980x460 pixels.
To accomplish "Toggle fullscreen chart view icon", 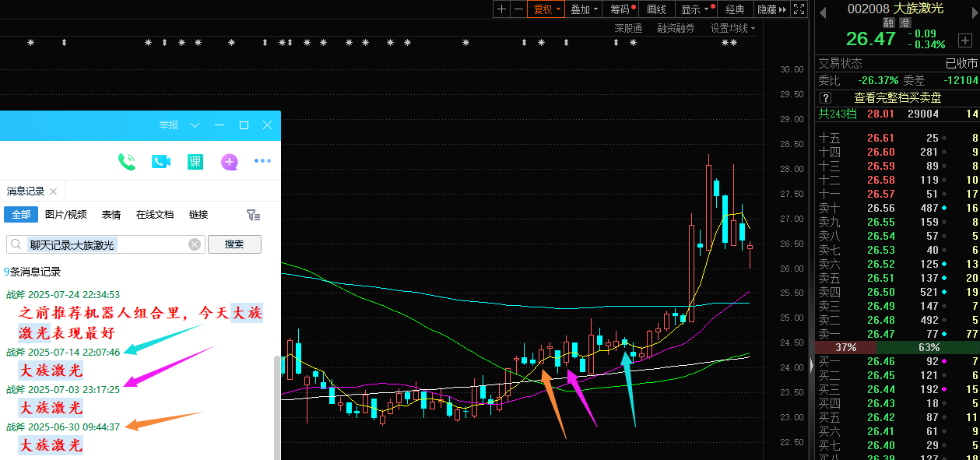I will click(799, 9).
